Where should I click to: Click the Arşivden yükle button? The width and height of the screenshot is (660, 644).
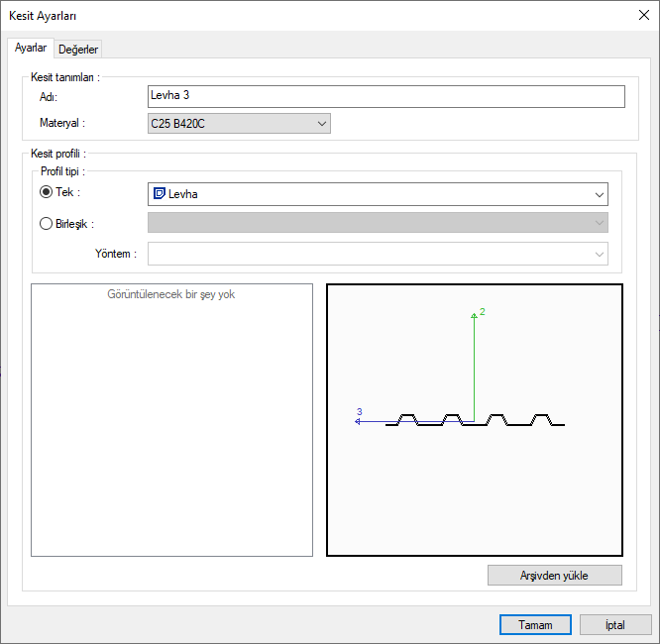(x=555, y=576)
